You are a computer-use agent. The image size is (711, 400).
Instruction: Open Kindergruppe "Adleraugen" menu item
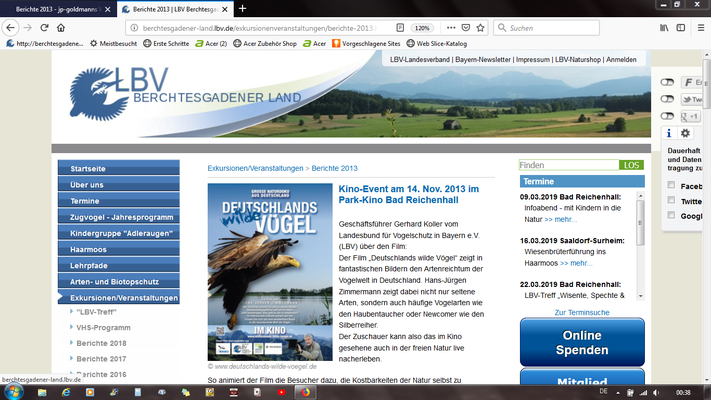[119, 233]
